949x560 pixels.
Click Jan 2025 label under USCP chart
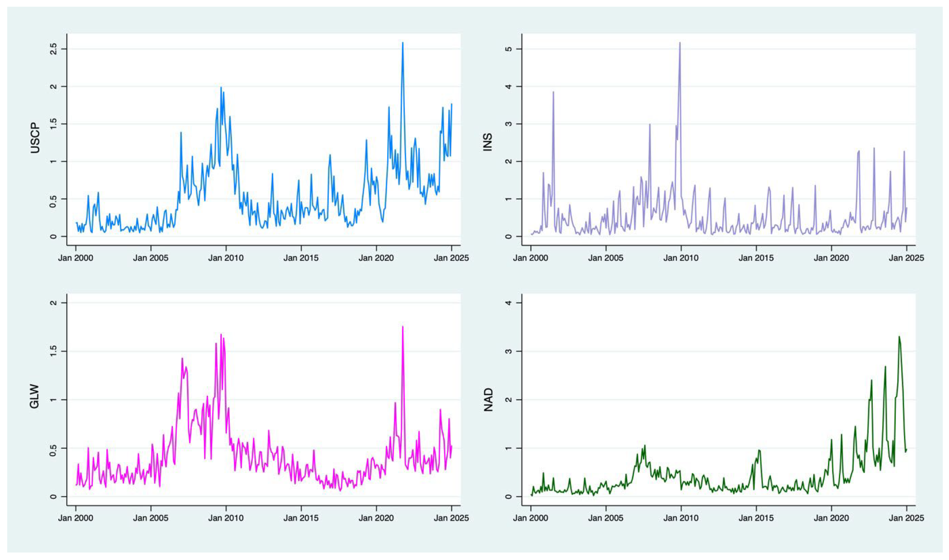[451, 258]
